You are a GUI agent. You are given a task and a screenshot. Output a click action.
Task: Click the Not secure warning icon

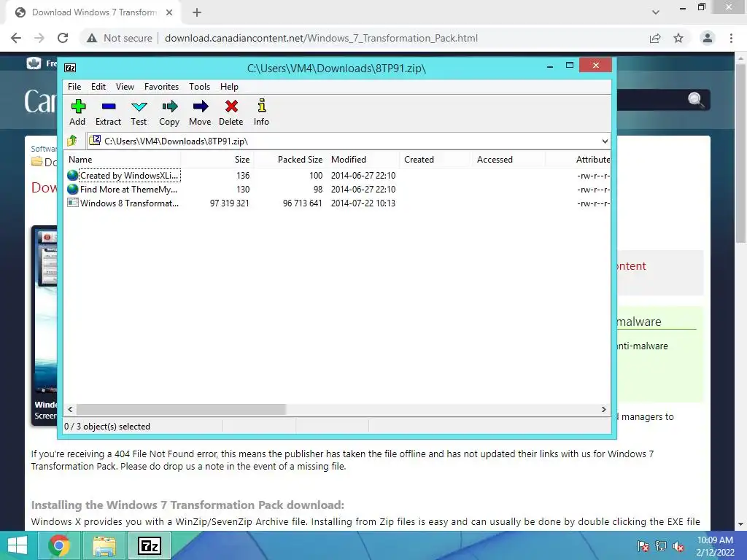[92, 38]
